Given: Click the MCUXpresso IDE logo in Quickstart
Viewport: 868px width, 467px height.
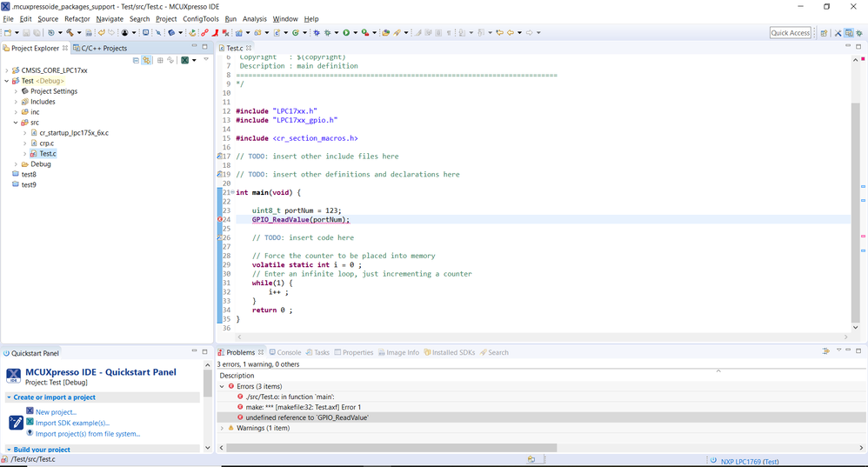Looking at the screenshot, I should click(x=13, y=377).
